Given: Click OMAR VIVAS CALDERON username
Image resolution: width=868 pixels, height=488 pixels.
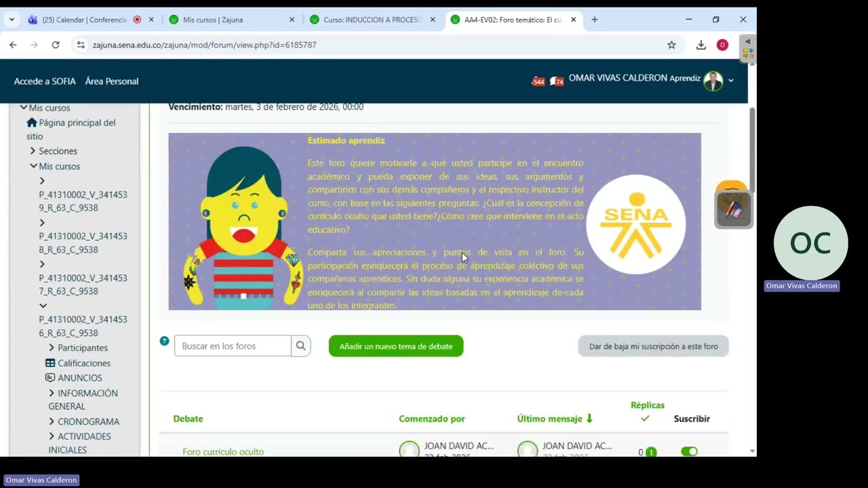Looking at the screenshot, I should (x=618, y=78).
